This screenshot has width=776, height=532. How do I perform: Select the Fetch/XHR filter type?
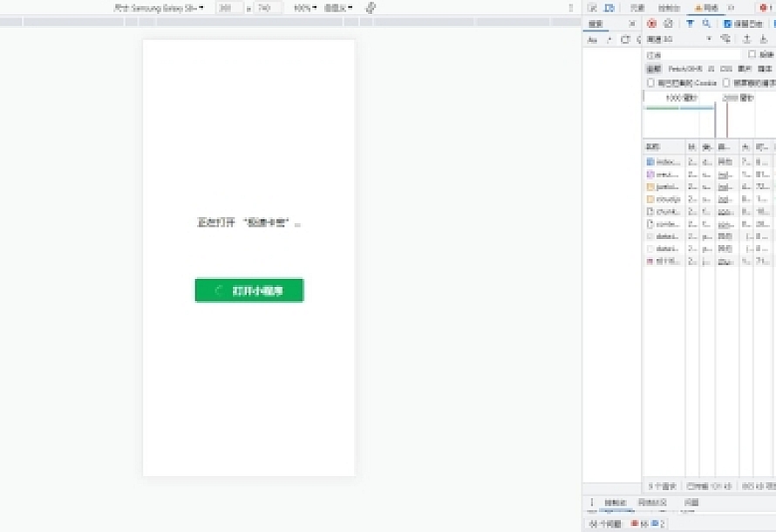(x=685, y=68)
